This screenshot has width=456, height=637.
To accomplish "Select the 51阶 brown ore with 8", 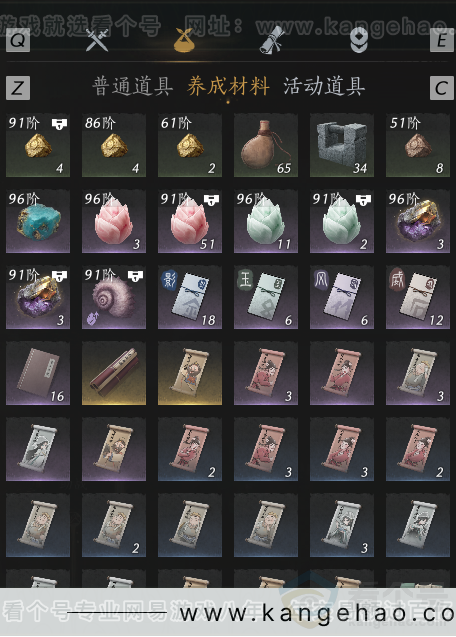I will [x=418, y=145].
